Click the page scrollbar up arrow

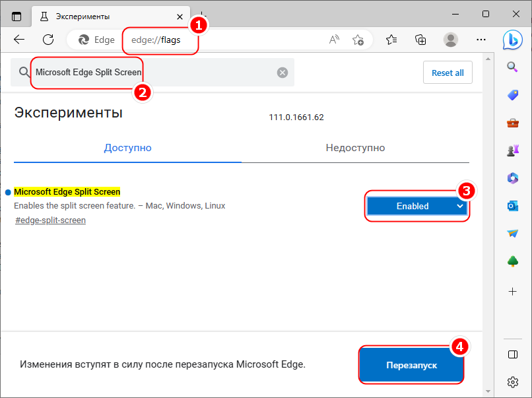[488, 59]
